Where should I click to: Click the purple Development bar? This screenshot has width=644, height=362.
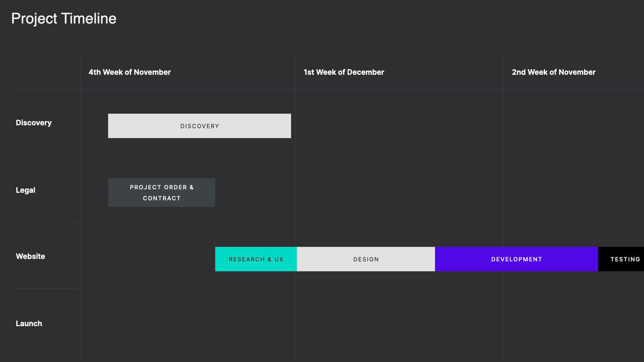516,259
